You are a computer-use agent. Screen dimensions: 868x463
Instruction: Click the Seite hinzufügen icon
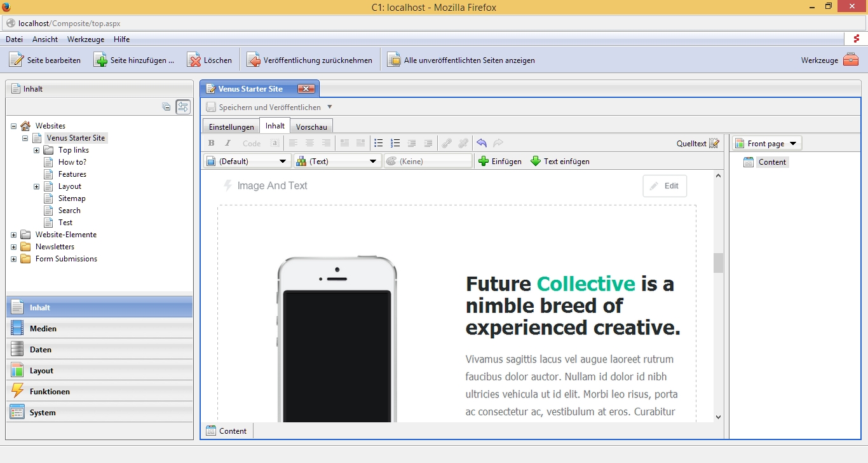pyautogui.click(x=100, y=60)
